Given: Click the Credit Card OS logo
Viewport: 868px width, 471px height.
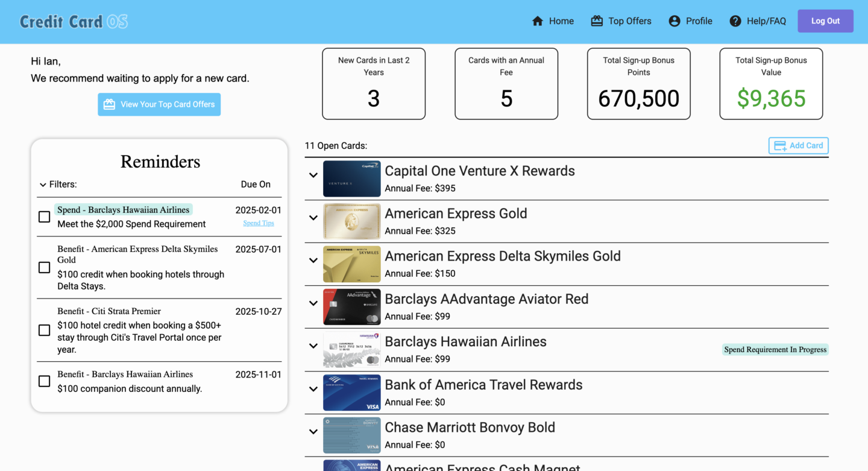Looking at the screenshot, I should point(74,22).
